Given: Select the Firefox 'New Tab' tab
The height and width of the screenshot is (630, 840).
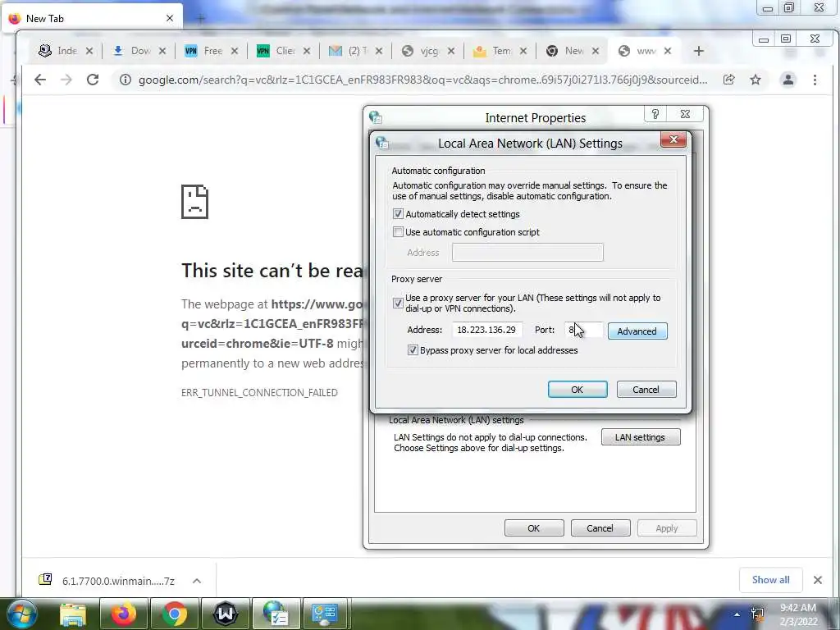Looking at the screenshot, I should click(x=91, y=18).
